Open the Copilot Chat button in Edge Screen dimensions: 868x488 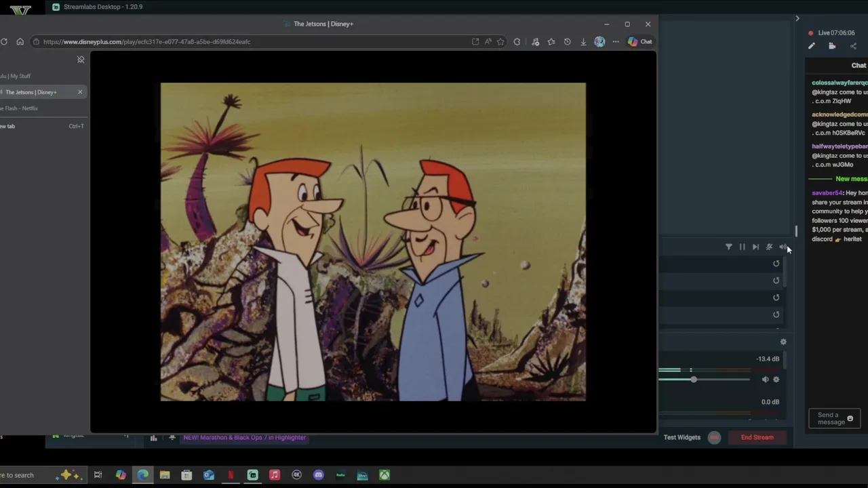coord(639,42)
